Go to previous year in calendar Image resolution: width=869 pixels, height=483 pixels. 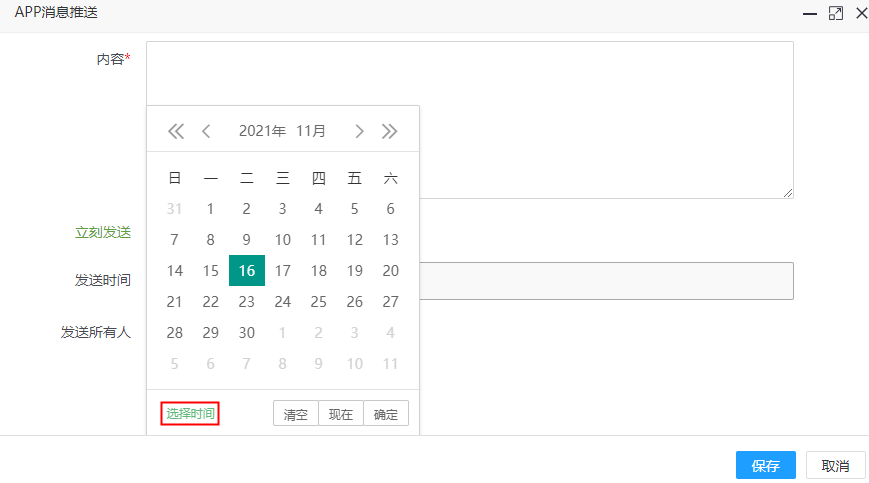pos(176,131)
